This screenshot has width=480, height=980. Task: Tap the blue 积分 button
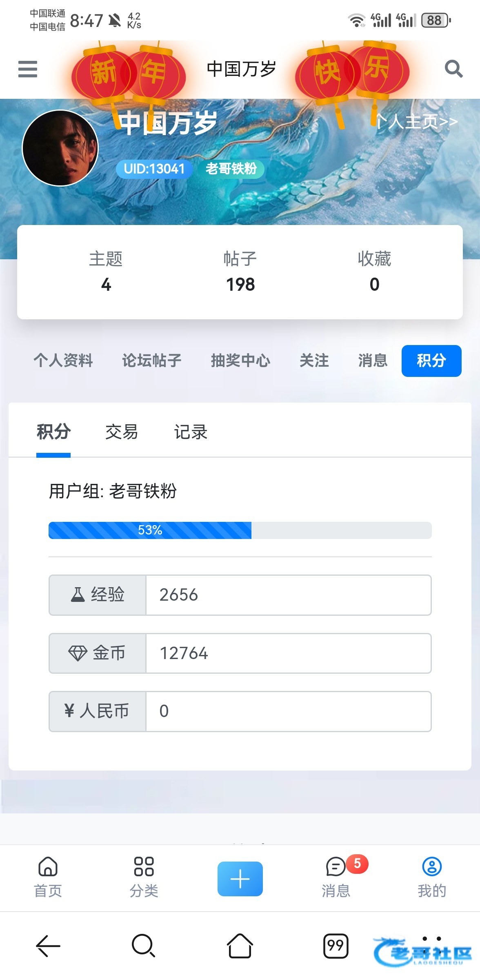pyautogui.click(x=431, y=361)
